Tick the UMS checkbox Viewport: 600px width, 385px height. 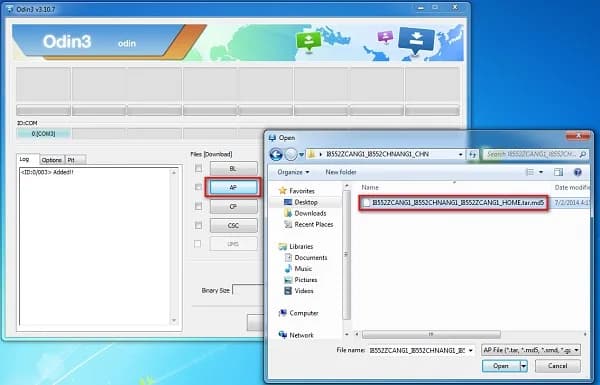click(197, 244)
